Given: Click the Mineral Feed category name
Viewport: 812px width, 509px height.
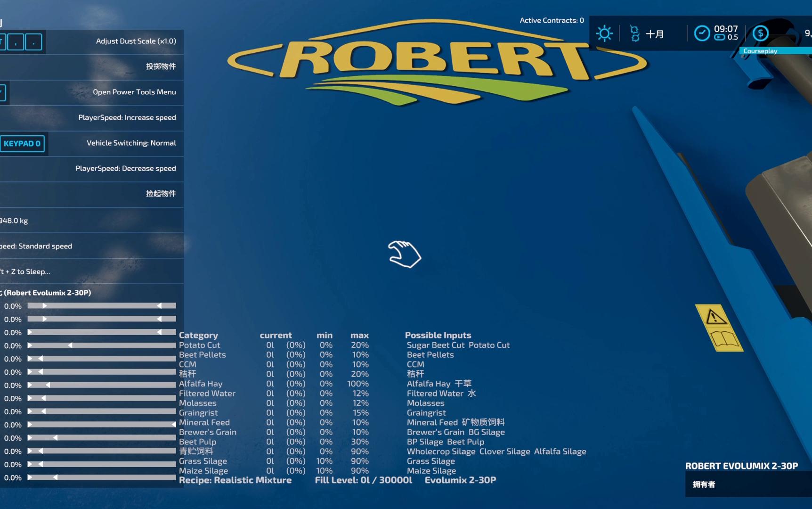Looking at the screenshot, I should (x=204, y=422).
